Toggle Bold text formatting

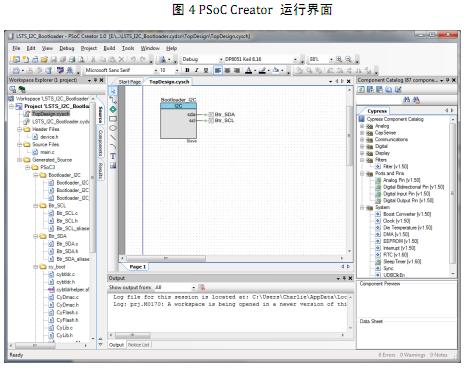(x=187, y=70)
